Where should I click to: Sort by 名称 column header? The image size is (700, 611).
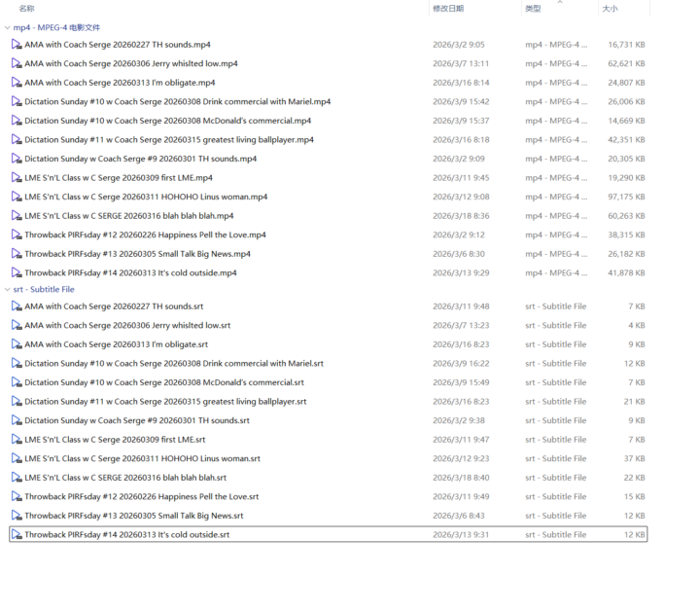click(x=27, y=9)
